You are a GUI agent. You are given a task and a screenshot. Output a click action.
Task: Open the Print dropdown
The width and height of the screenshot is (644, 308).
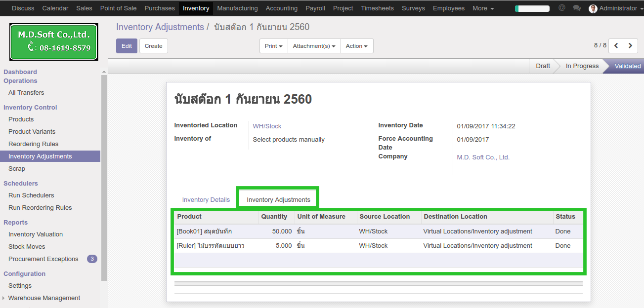(273, 46)
